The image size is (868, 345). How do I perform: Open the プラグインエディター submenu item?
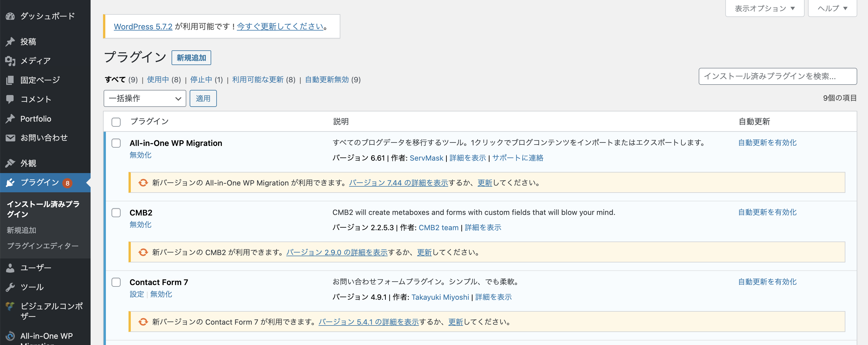click(43, 246)
